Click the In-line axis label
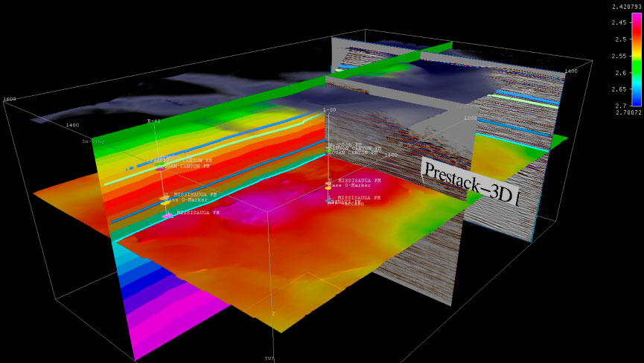The width and height of the screenshot is (644, 363). (x=93, y=140)
